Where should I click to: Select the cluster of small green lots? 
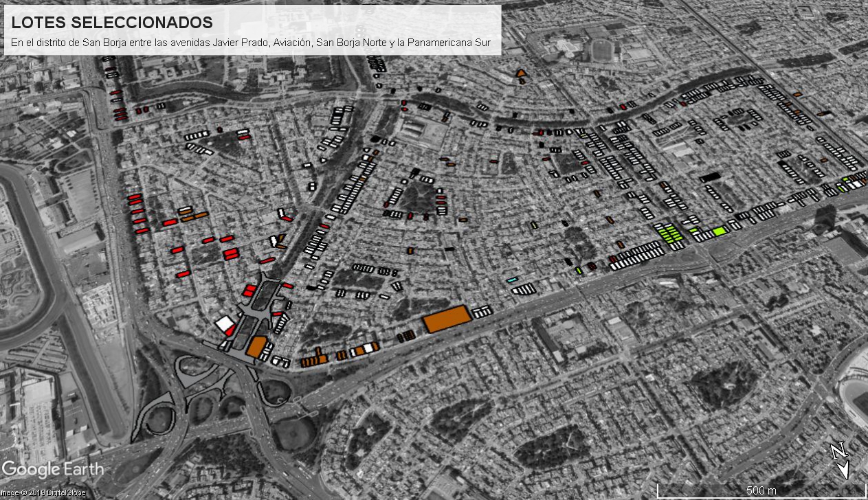669,234
